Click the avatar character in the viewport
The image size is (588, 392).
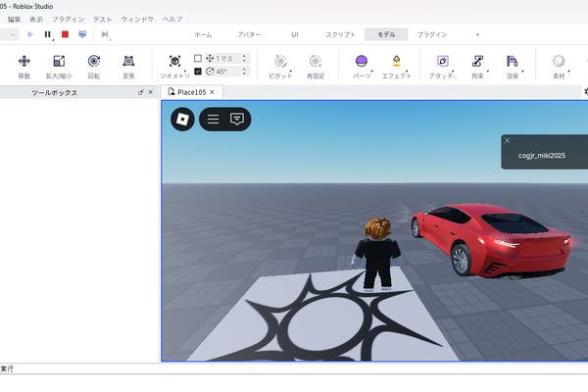coord(377,255)
